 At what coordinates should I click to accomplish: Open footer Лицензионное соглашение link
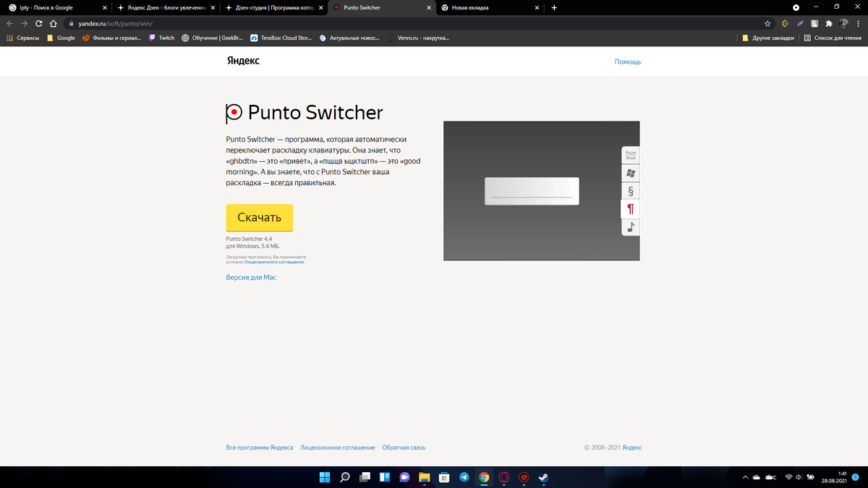tap(338, 448)
